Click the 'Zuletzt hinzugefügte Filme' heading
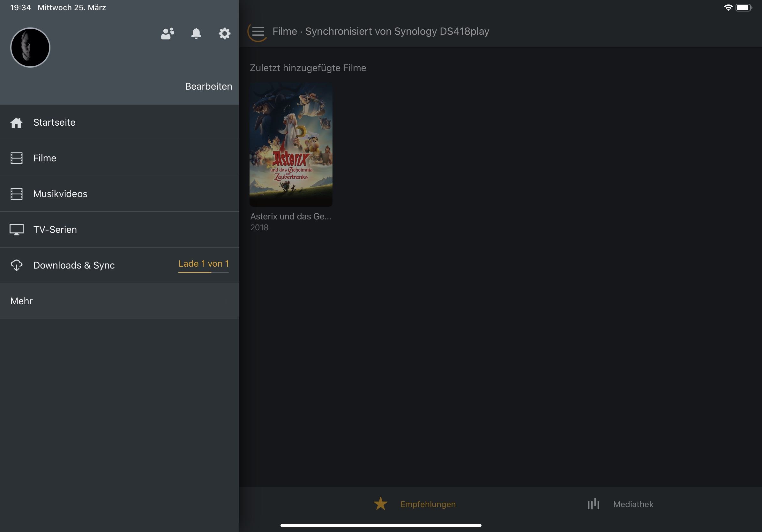The width and height of the screenshot is (762, 532). click(308, 68)
